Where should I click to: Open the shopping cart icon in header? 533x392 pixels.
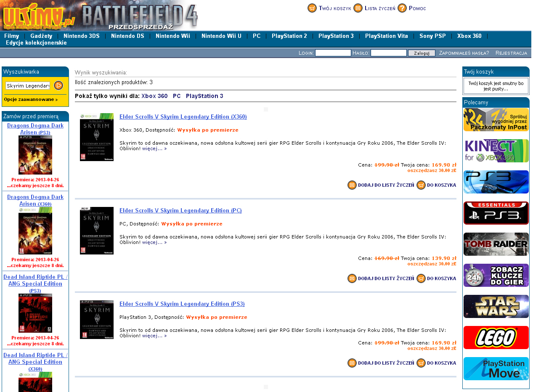[x=312, y=8]
